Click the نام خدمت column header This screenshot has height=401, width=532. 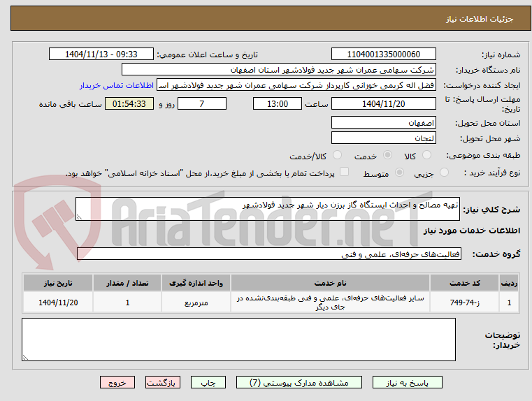pyautogui.click(x=330, y=283)
